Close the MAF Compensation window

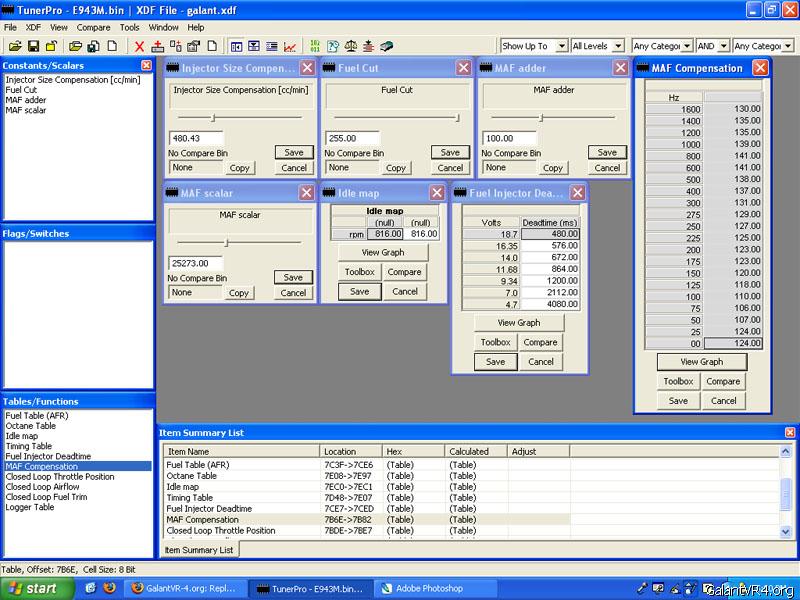coord(760,67)
